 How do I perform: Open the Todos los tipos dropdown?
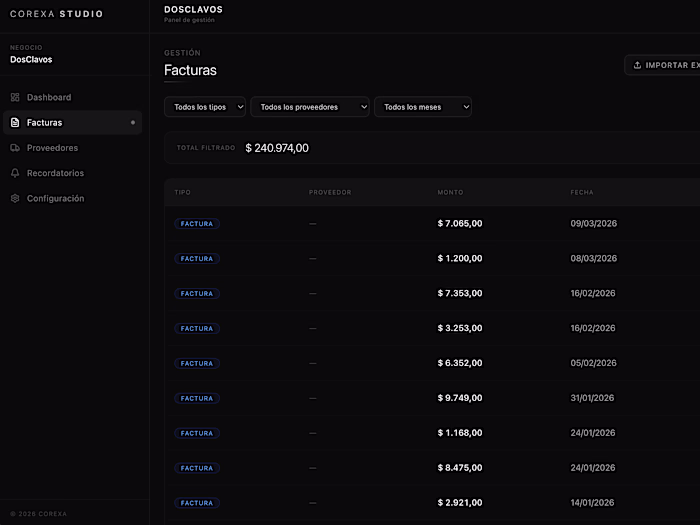click(205, 107)
